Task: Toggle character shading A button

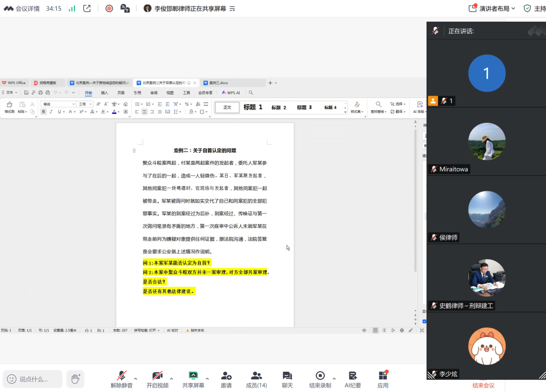Action: [x=126, y=112]
